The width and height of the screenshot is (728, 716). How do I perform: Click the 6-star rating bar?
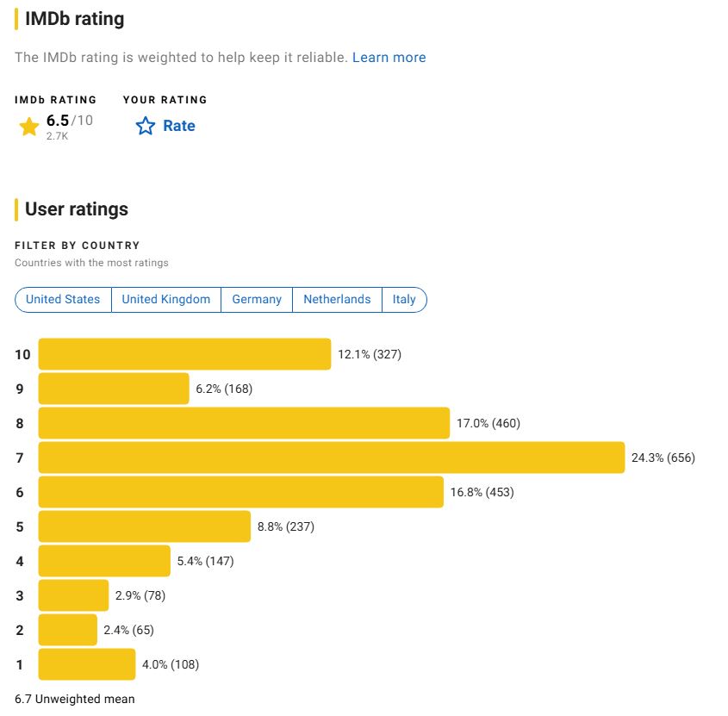coord(241,492)
